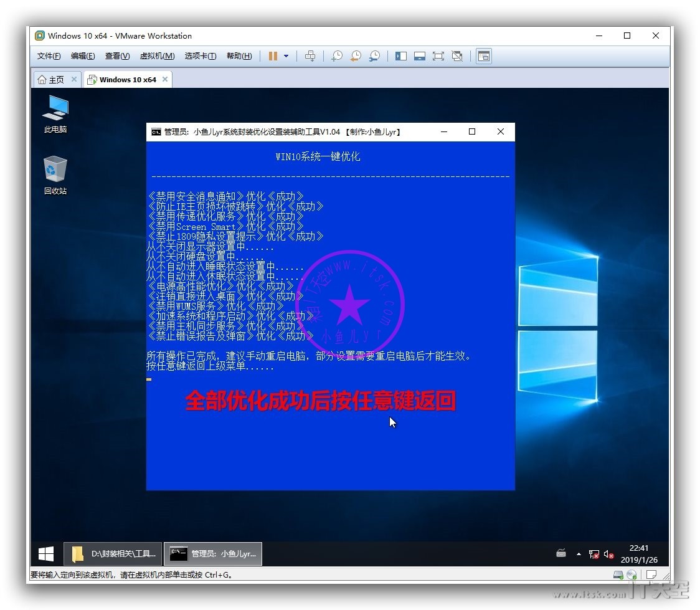Switch to Unity mode
This screenshot has height=610, width=700.
[457, 56]
